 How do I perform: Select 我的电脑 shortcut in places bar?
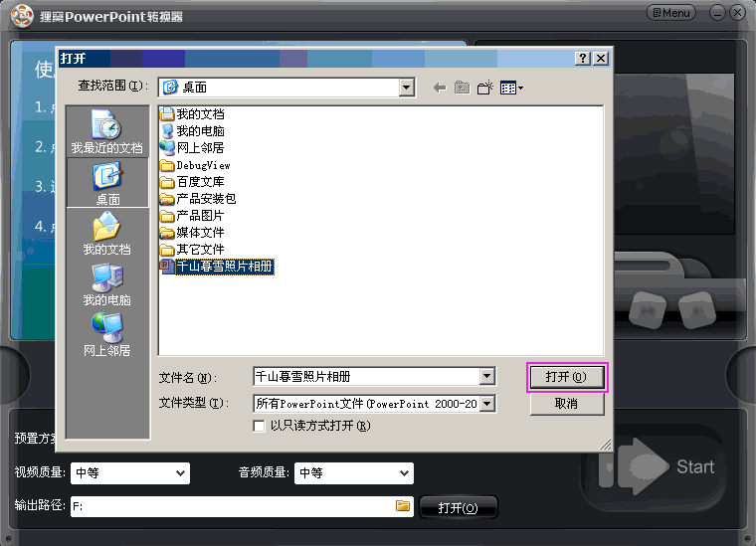[x=106, y=284]
